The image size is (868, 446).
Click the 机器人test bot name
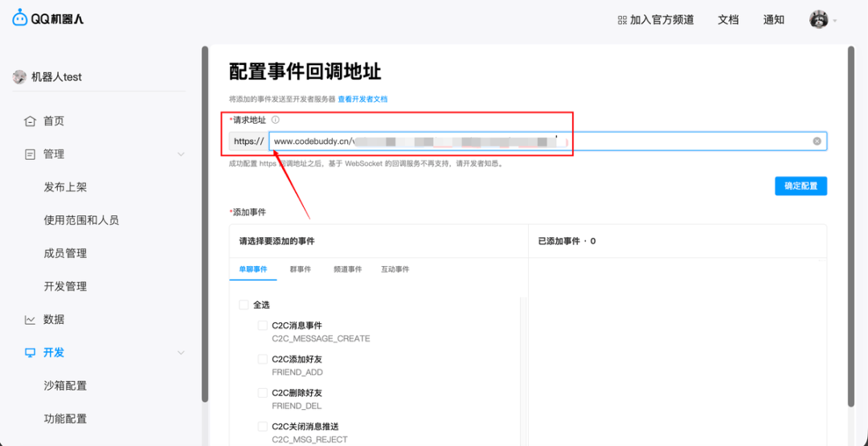(56, 77)
